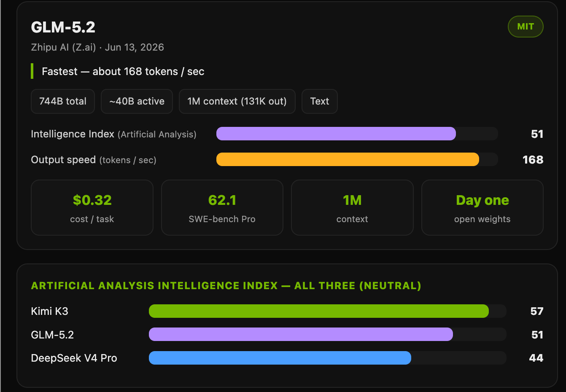
Task: Open the Day one open weights tile
Action: tap(482, 207)
